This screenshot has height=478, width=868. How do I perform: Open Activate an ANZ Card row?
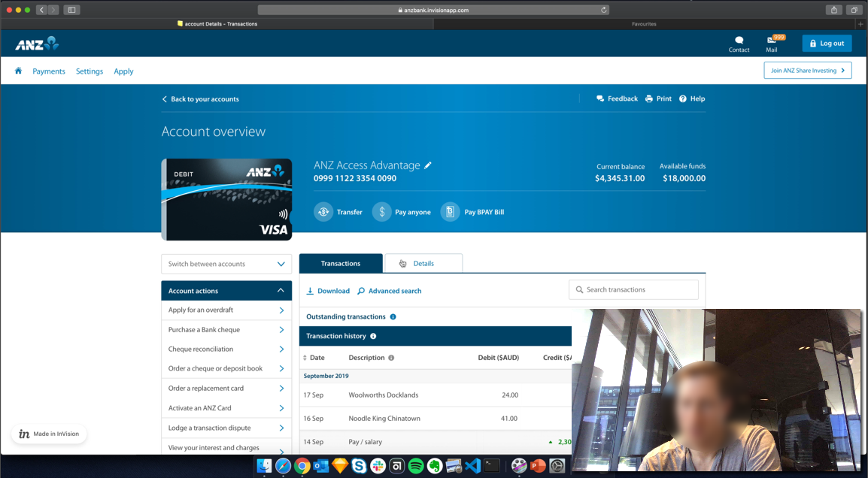pos(226,408)
